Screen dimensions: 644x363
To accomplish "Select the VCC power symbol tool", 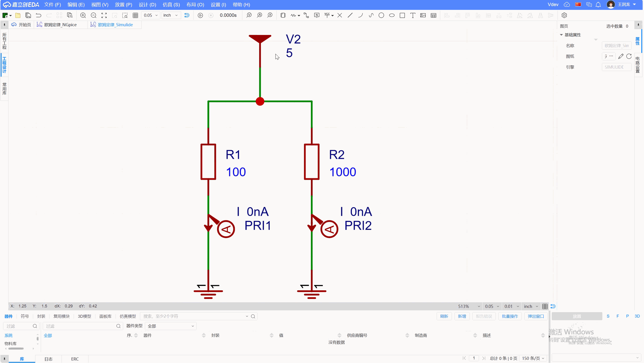I will pyautogui.click(x=327, y=15).
